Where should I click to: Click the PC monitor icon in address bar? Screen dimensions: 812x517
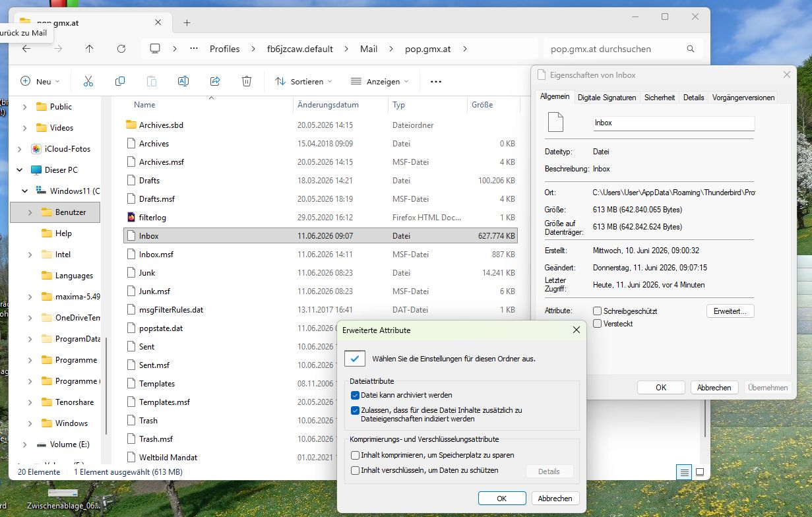tap(156, 49)
